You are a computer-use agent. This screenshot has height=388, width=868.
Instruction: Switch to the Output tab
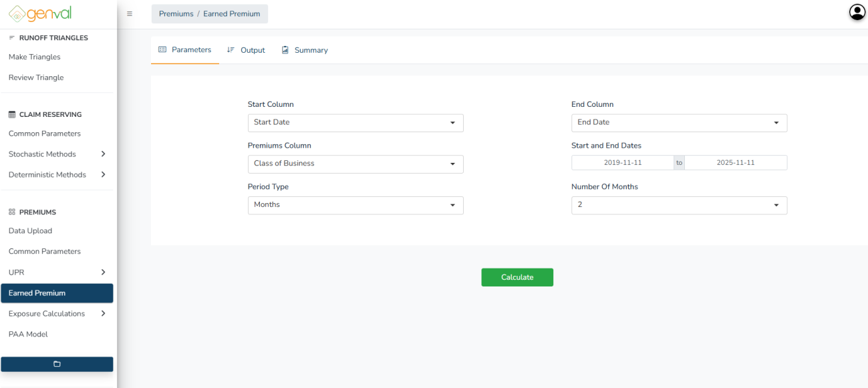coord(246,50)
